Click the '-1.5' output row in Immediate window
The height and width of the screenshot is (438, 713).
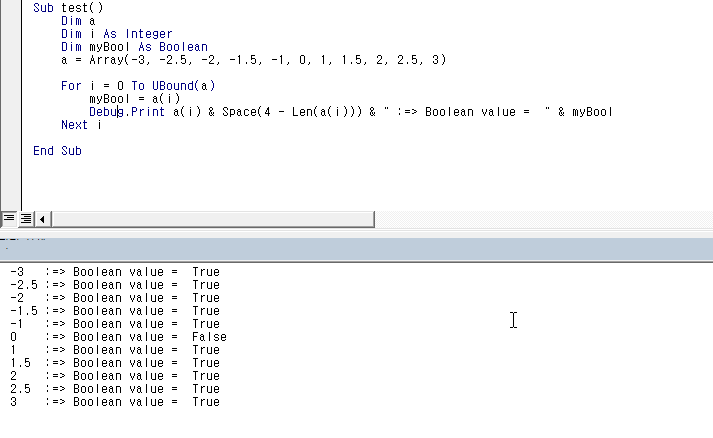(x=115, y=311)
